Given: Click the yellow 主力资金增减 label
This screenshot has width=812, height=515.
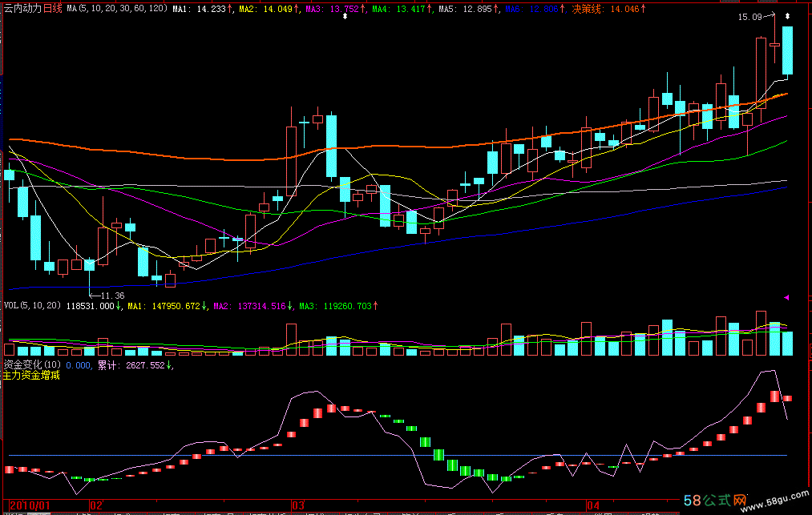Looking at the screenshot, I should (31, 376).
